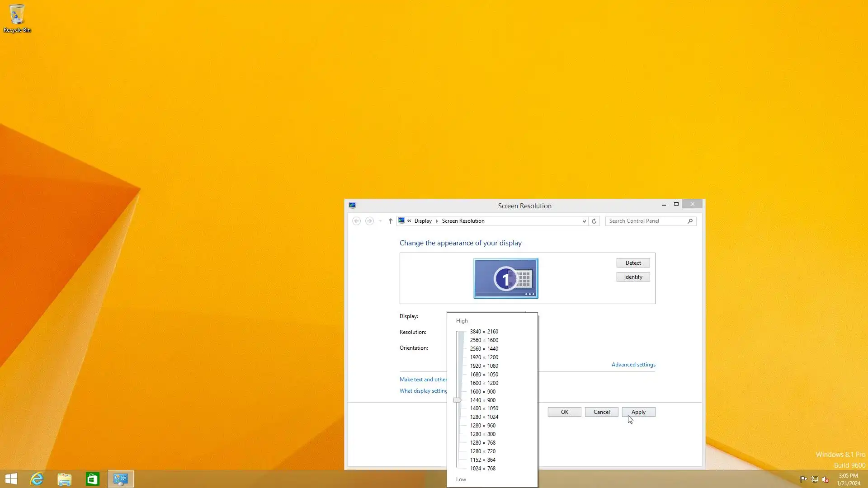Expand the address bar history dropdown
The image size is (868, 488).
click(x=584, y=221)
